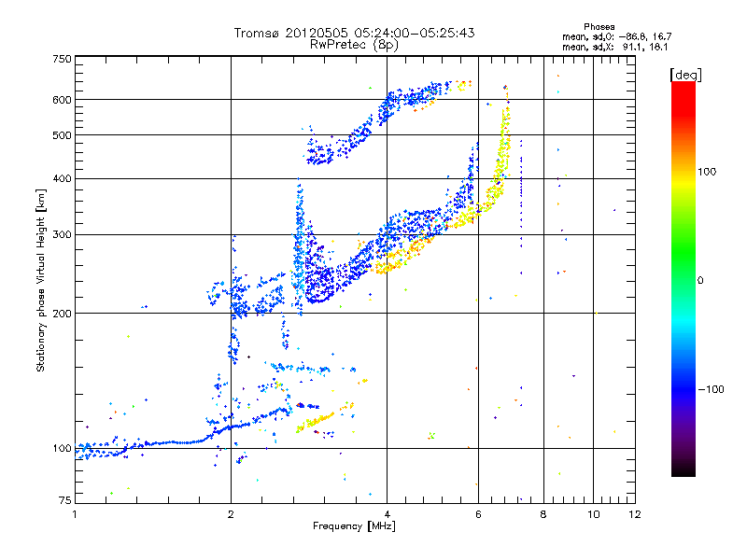Click the x-axis tick label '12'
The width and height of the screenshot is (747, 560).
coord(635,514)
